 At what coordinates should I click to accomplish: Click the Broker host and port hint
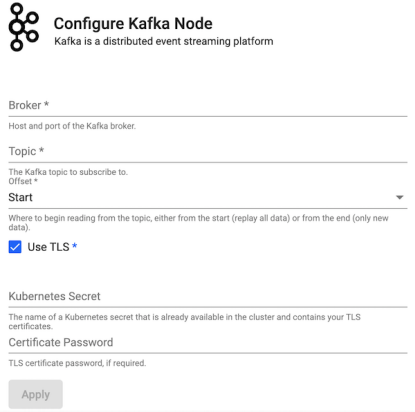(72, 126)
